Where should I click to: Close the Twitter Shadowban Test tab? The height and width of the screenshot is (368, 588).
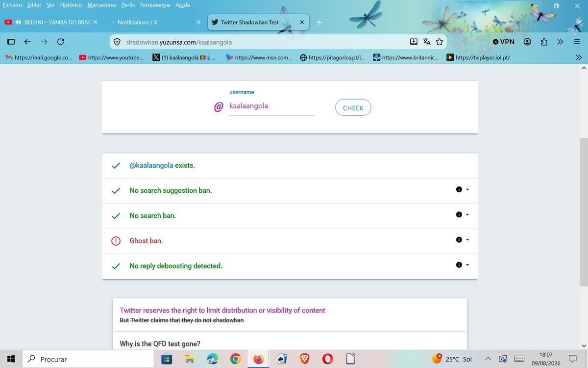click(302, 22)
